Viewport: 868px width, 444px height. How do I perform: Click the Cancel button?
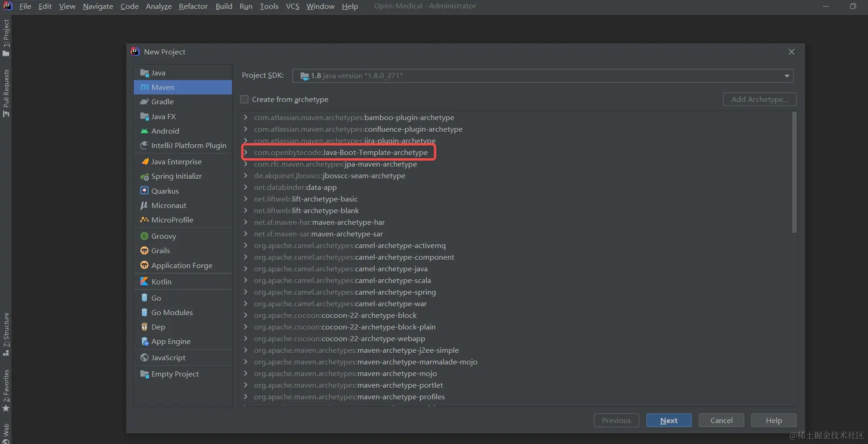click(721, 420)
